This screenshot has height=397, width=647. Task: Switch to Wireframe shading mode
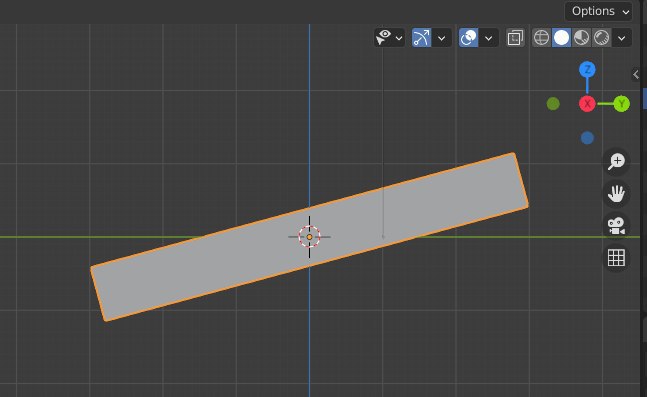[541, 38]
